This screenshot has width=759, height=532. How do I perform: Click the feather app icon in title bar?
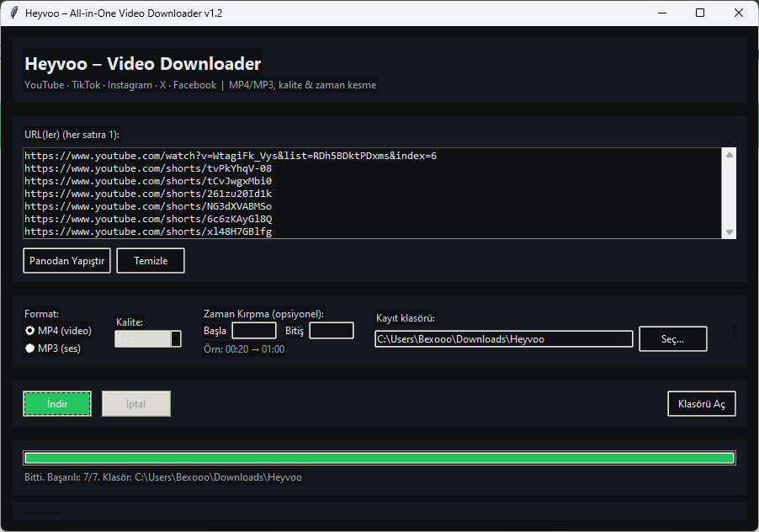click(x=15, y=13)
